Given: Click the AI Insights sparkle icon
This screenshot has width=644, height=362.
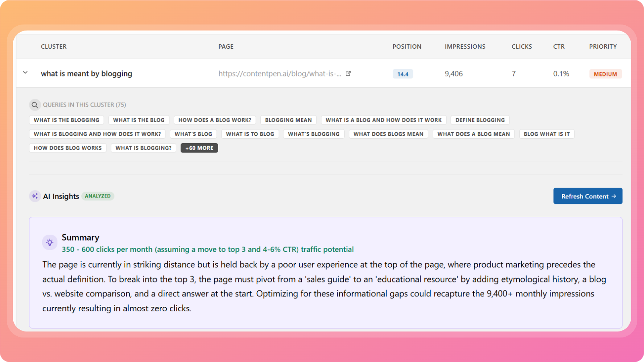Looking at the screenshot, I should coord(35,196).
